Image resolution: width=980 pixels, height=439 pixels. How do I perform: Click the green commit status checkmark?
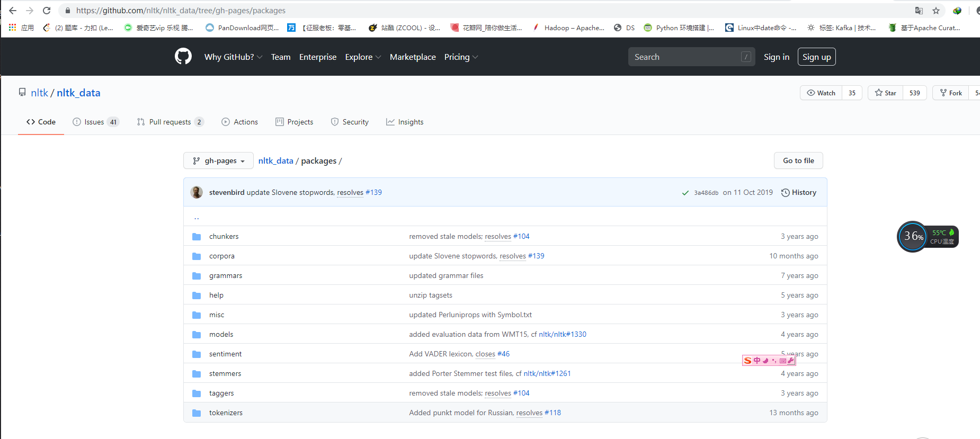coord(685,193)
